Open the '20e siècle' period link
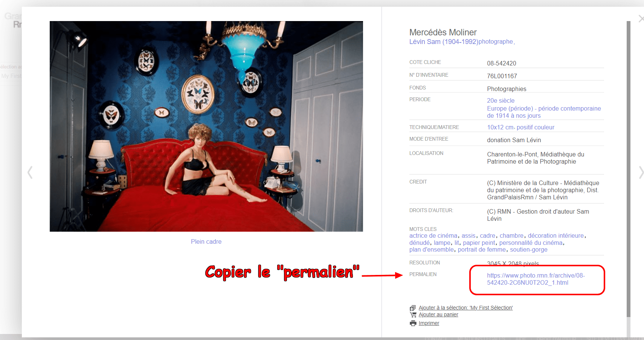644x340 pixels. [x=501, y=101]
